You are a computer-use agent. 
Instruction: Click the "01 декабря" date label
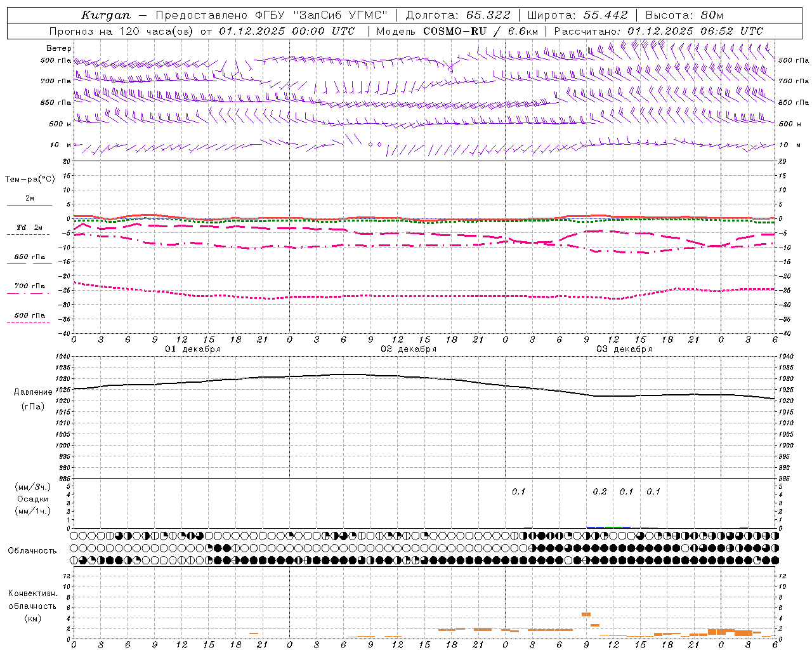point(193,349)
